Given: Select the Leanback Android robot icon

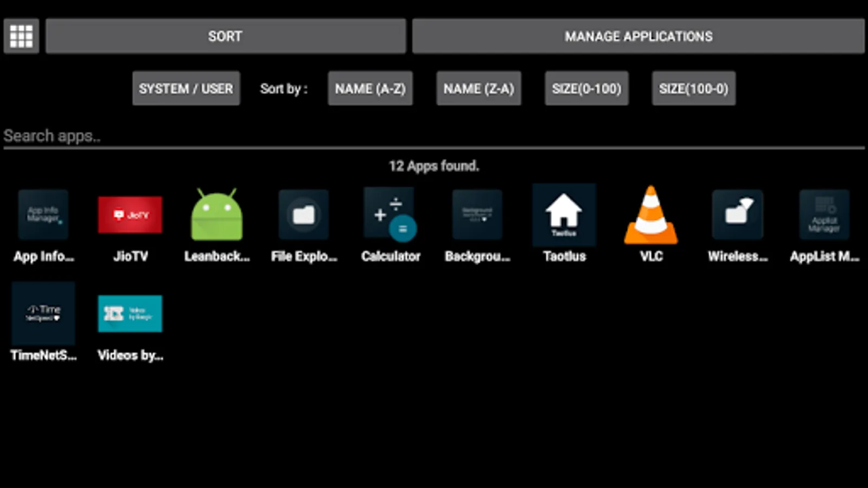Looking at the screenshot, I should point(217,214).
